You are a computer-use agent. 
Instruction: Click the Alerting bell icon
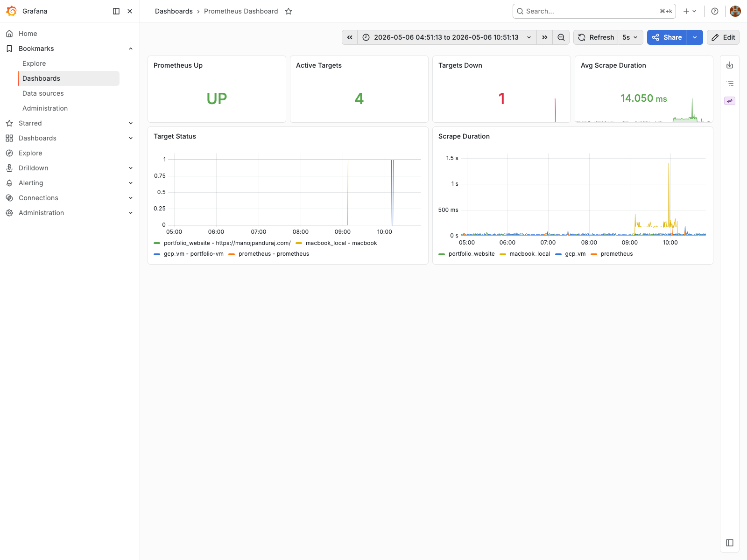tap(9, 183)
